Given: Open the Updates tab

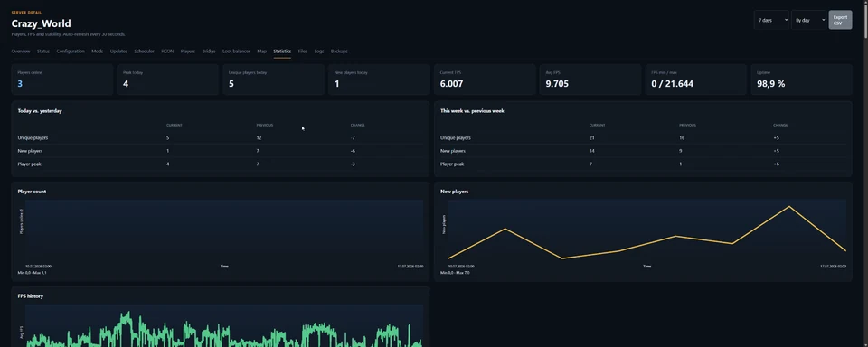Looking at the screenshot, I should coord(118,51).
